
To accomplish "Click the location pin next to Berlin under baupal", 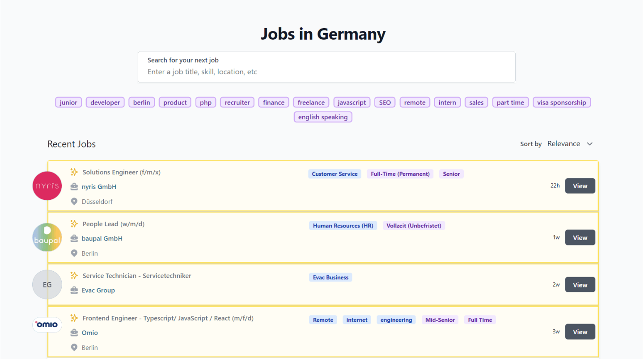I will point(75,253).
